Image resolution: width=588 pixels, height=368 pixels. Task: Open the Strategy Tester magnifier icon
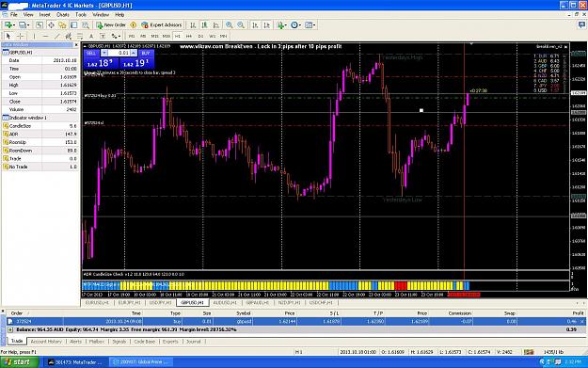pyautogui.click(x=86, y=25)
